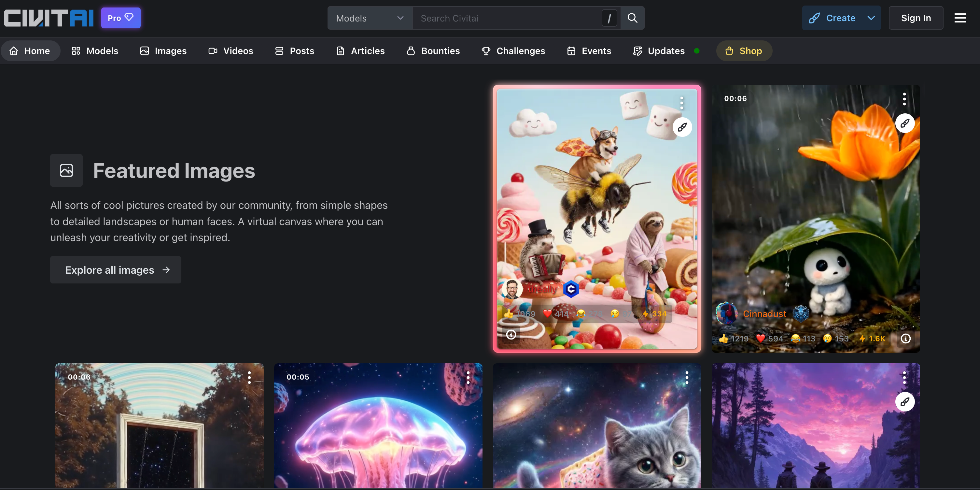Screen dimensions: 980x490
Task: Click Explore all images button
Action: (116, 269)
